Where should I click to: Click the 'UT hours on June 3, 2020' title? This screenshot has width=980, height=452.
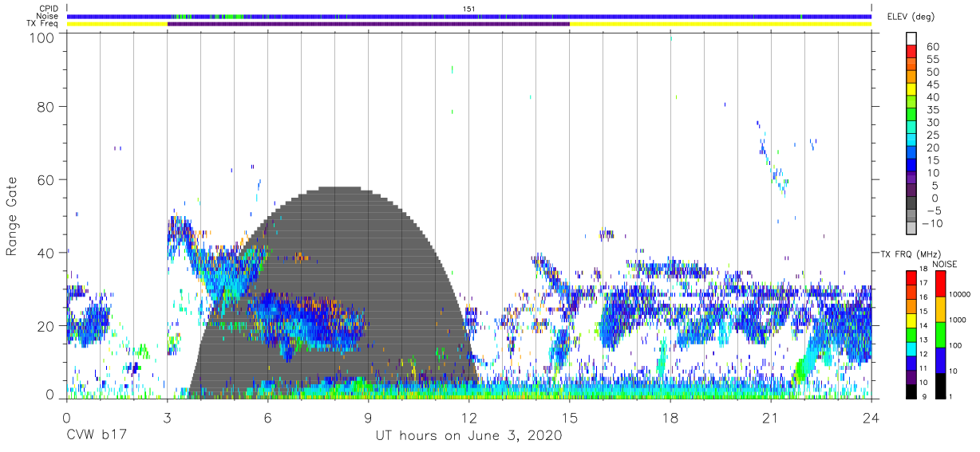pyautogui.click(x=469, y=436)
